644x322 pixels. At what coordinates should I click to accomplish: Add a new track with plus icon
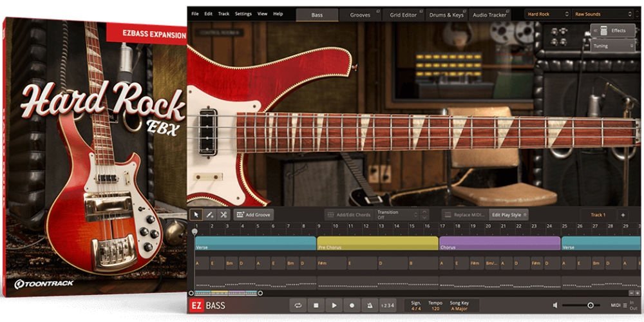click(x=623, y=214)
